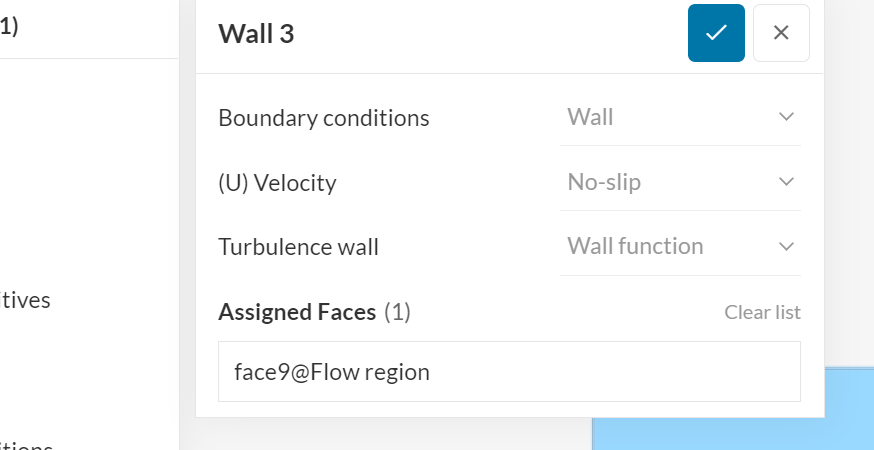Click the (U) Velocity label
This screenshot has width=874, height=450.
click(277, 183)
